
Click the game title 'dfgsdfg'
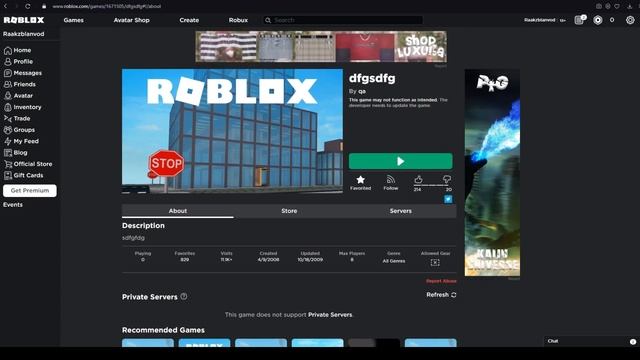click(372, 78)
